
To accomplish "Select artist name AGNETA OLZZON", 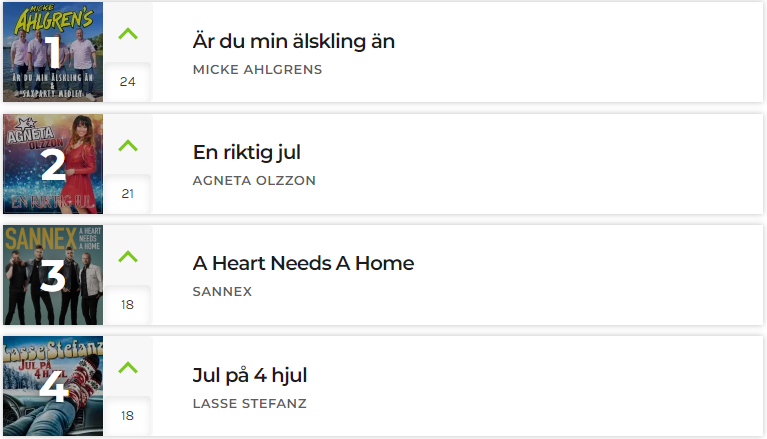I will 254,181.
